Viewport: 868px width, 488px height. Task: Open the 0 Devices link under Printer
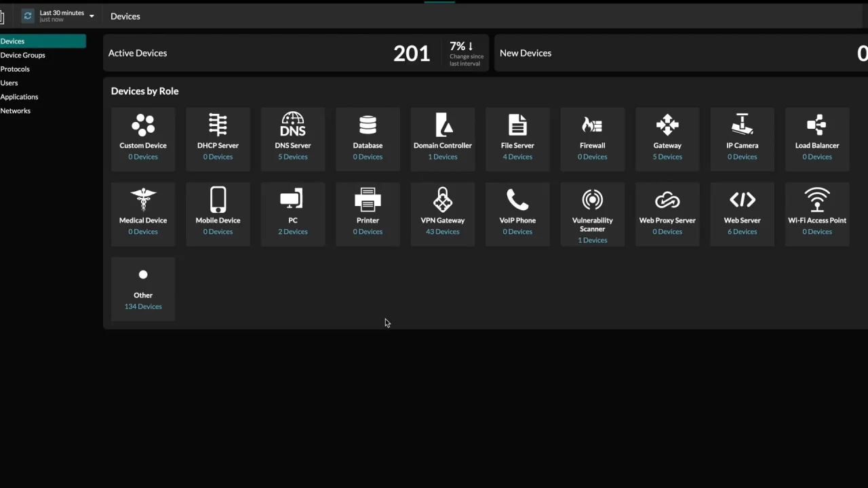pyautogui.click(x=368, y=232)
